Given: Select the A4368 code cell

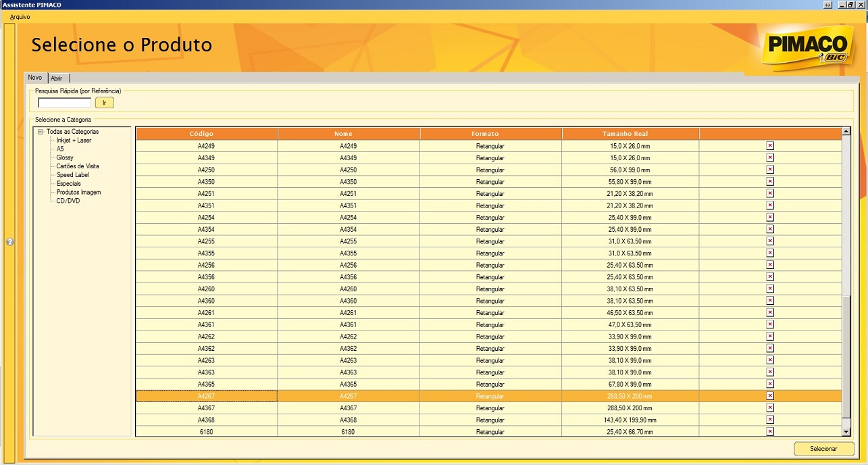Looking at the screenshot, I should click(x=207, y=420).
